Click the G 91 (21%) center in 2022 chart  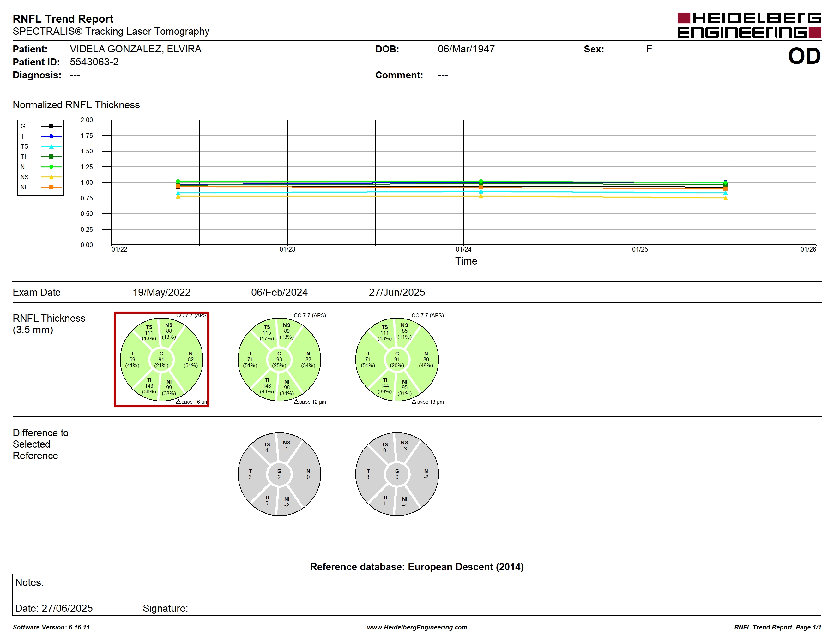pyautogui.click(x=161, y=359)
